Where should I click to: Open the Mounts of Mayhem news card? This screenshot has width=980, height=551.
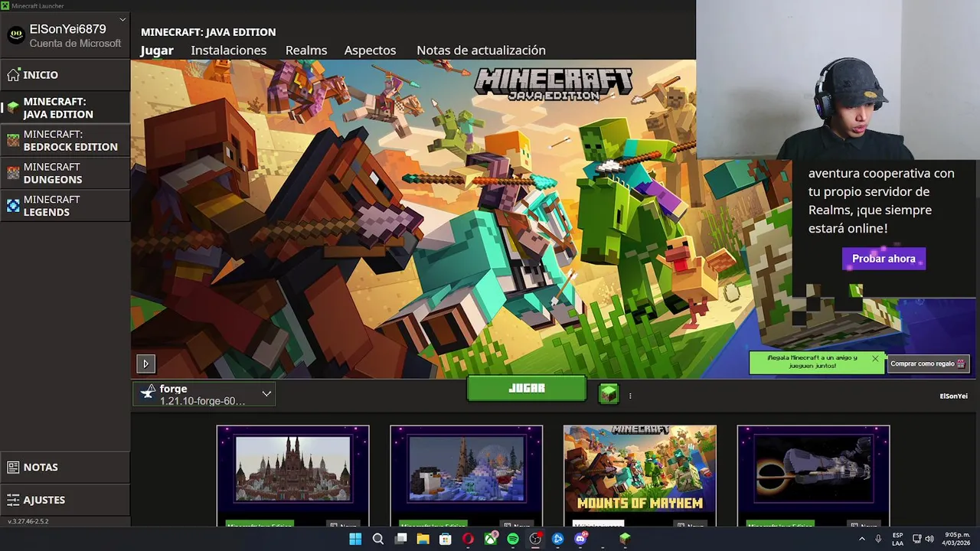point(640,475)
